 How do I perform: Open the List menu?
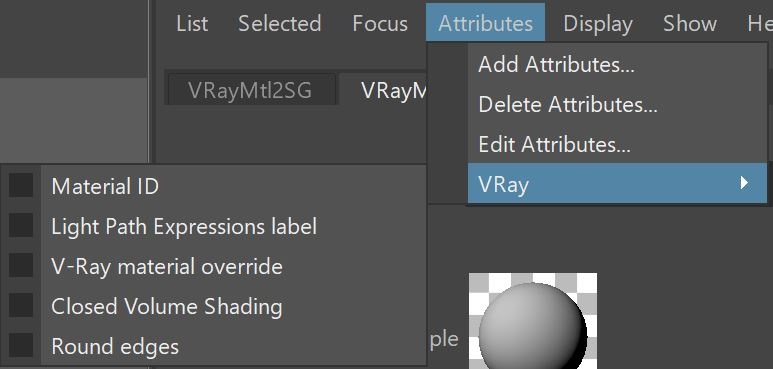pyautogui.click(x=192, y=23)
